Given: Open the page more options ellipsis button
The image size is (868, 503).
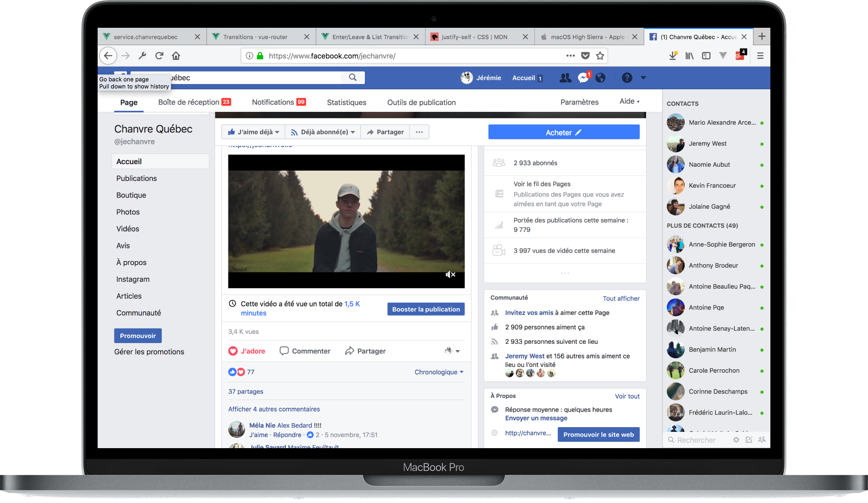Looking at the screenshot, I should (419, 132).
